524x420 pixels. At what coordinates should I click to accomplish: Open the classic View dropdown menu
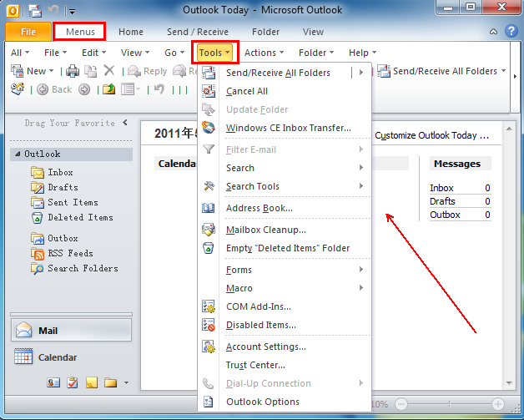coord(135,53)
